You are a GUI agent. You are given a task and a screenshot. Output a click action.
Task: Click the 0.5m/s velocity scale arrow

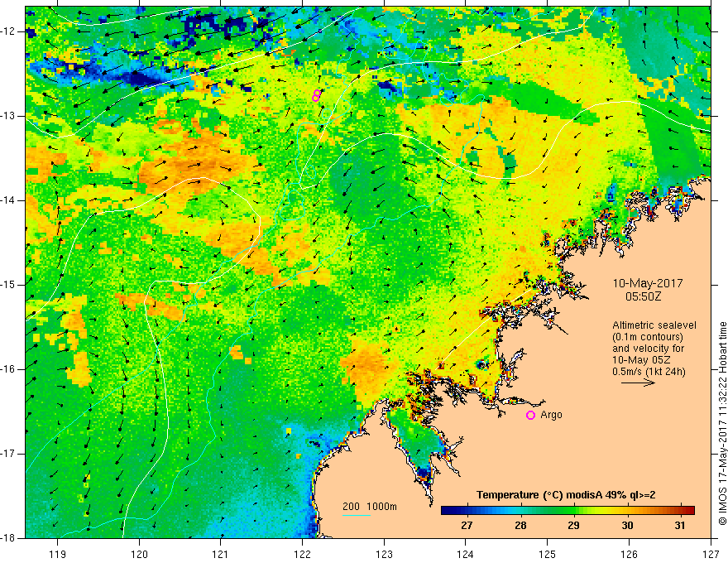638,383
